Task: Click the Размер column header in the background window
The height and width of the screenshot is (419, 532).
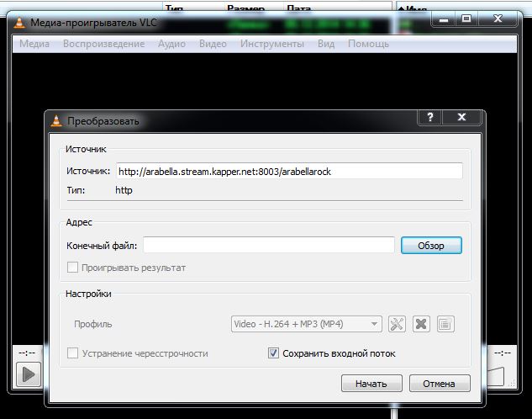Action: [245, 8]
